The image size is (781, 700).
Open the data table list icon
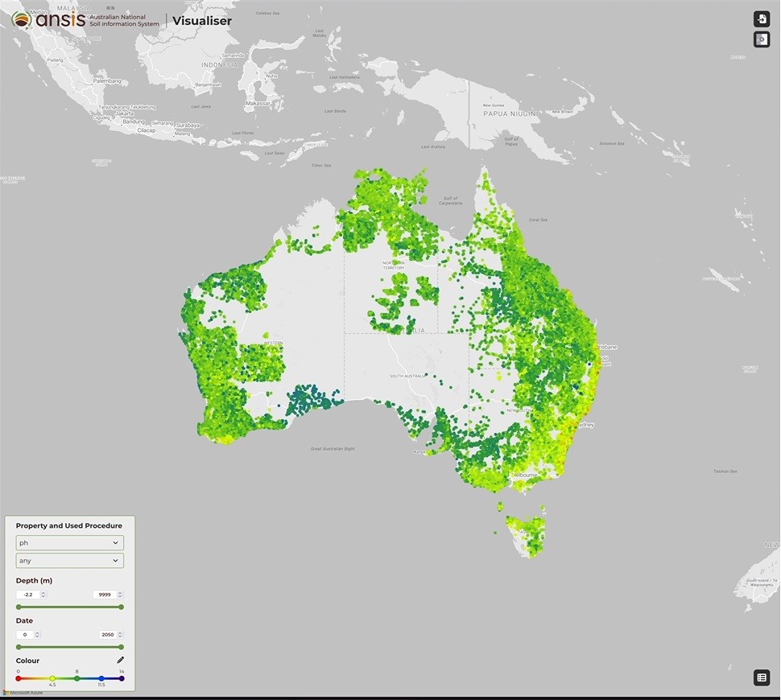tap(761, 677)
